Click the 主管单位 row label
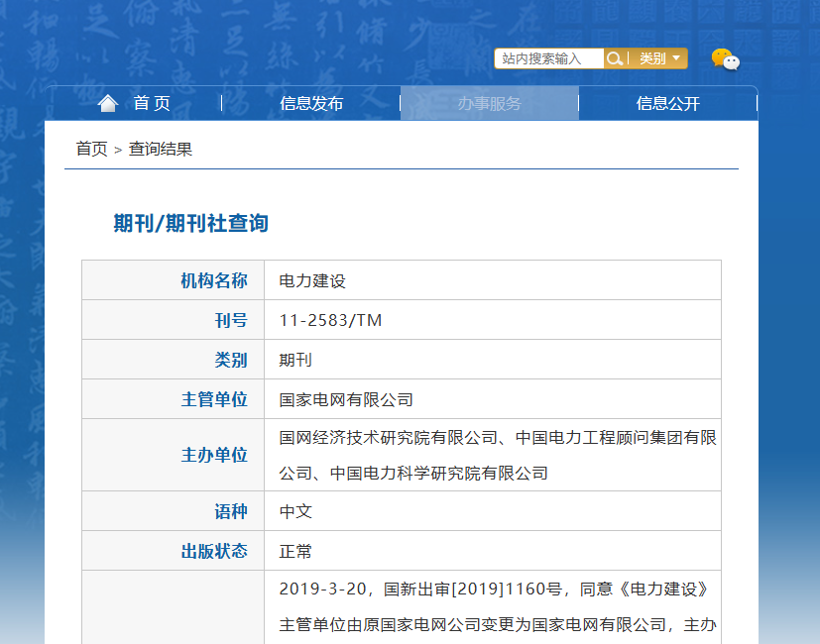Viewport: 820px width, 644px height. coord(214,399)
